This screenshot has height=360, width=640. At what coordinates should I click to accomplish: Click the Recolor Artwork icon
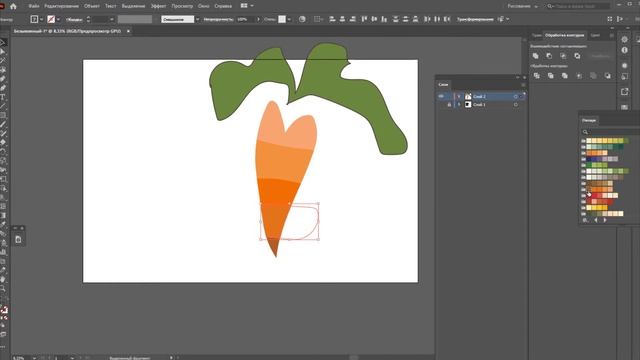click(x=302, y=19)
